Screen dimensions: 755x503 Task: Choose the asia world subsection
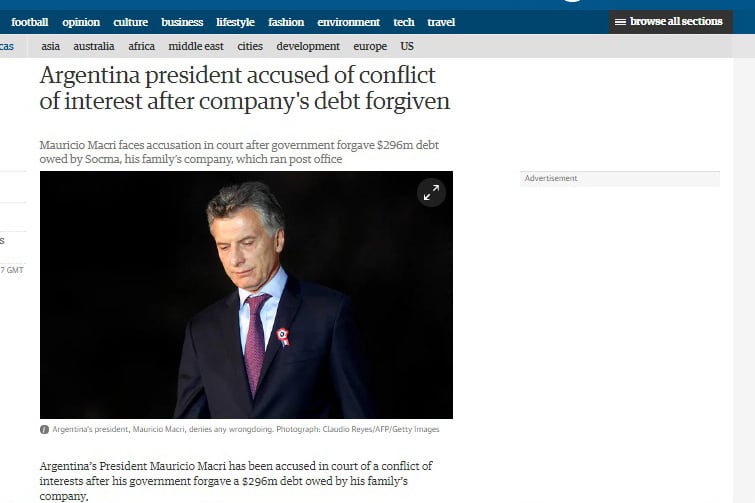pyautogui.click(x=50, y=46)
